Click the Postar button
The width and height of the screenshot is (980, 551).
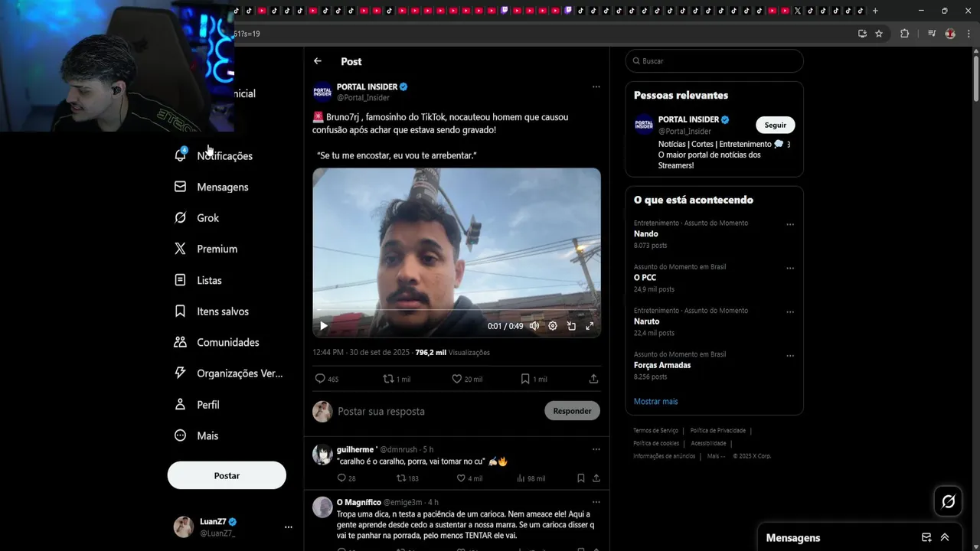[227, 475]
